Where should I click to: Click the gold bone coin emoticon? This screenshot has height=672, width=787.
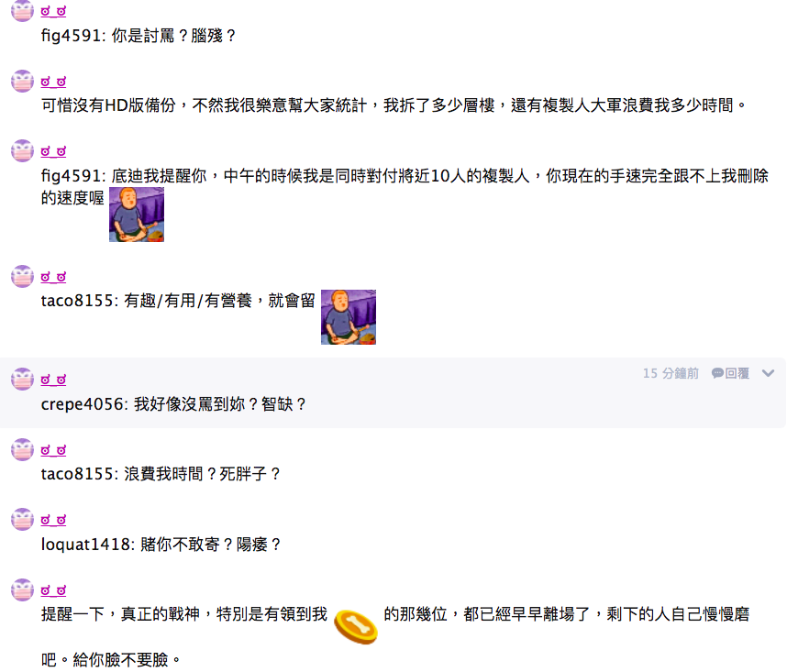tap(356, 626)
